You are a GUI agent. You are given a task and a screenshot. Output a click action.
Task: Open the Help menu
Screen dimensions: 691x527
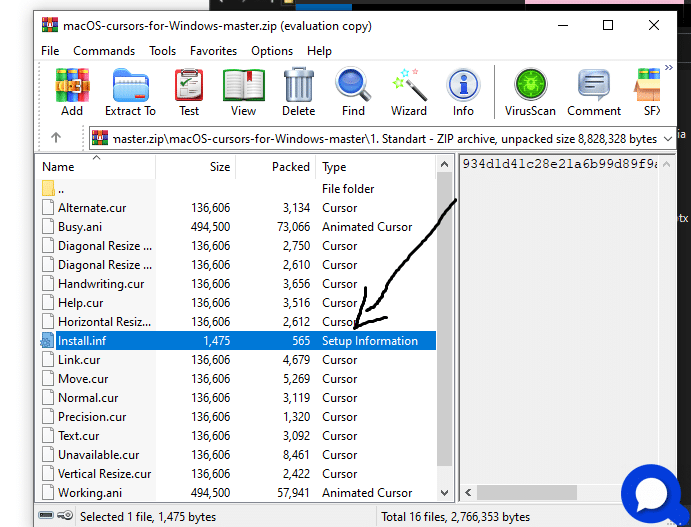pyautogui.click(x=319, y=51)
